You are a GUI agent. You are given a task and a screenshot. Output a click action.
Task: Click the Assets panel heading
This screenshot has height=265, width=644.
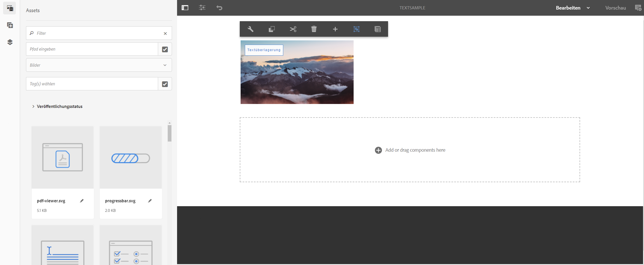click(33, 10)
